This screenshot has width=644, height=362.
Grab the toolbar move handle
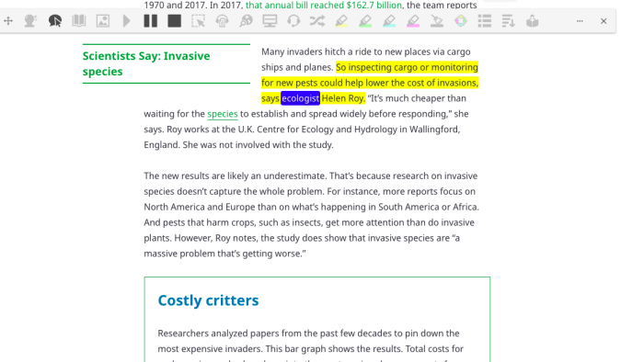(x=8, y=21)
